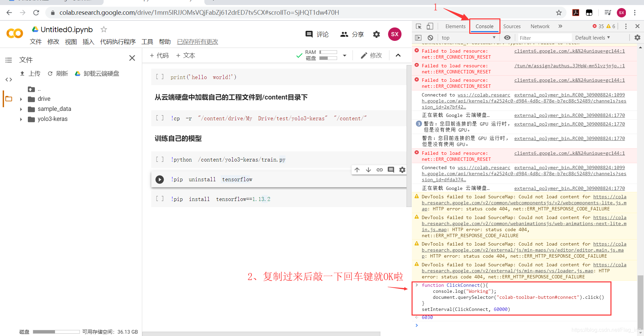Open the 视图 menu

pos(71,42)
